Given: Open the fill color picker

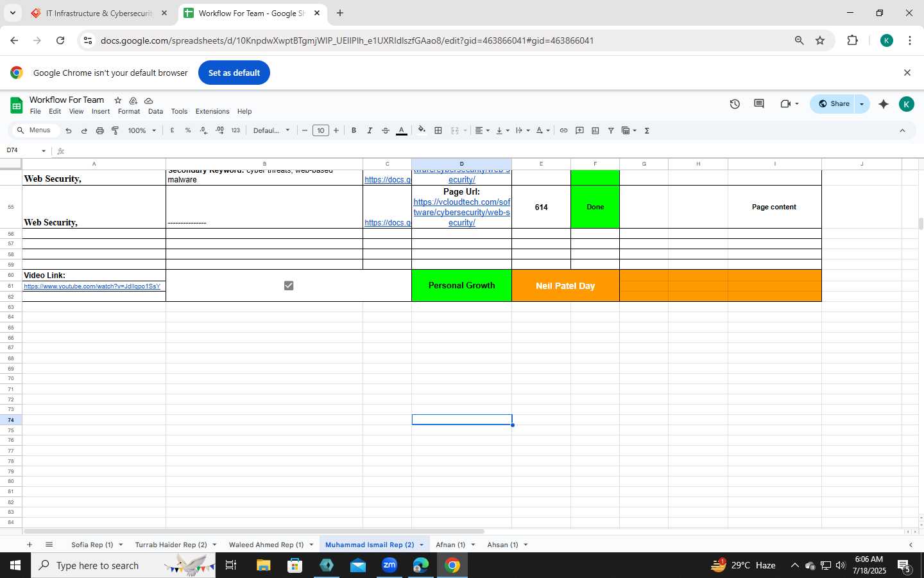Looking at the screenshot, I should pyautogui.click(x=422, y=130).
